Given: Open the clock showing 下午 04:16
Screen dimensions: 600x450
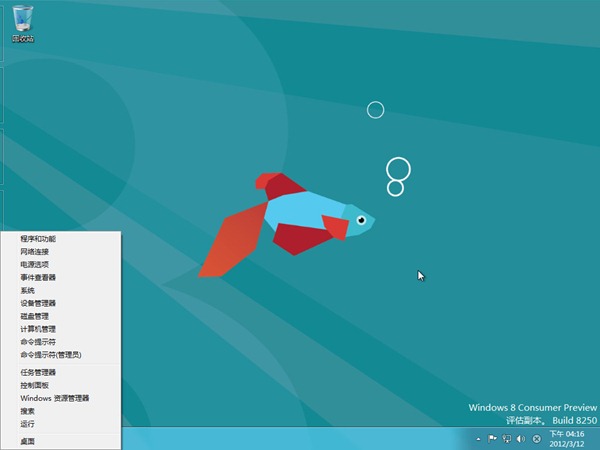Looking at the screenshot, I should coord(567,439).
